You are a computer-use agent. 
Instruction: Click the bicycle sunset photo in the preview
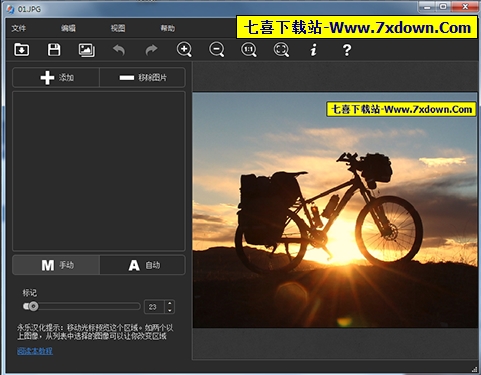[335, 210]
